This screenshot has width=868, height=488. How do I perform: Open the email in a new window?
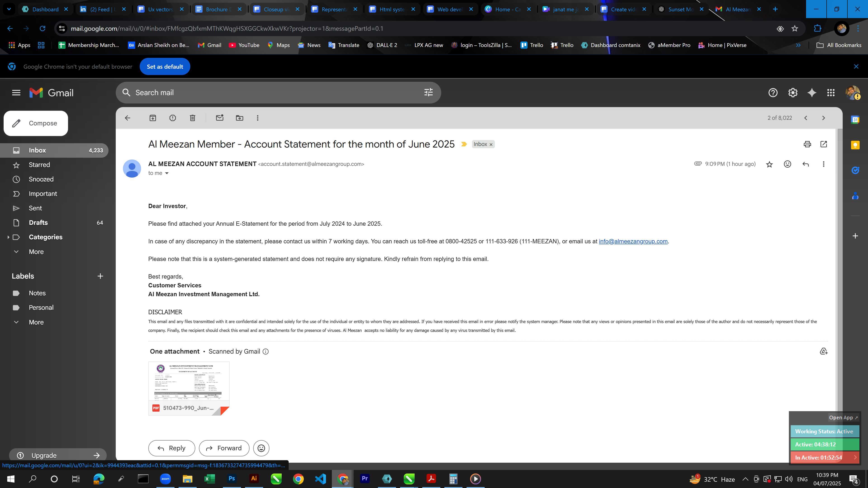pos(823,144)
